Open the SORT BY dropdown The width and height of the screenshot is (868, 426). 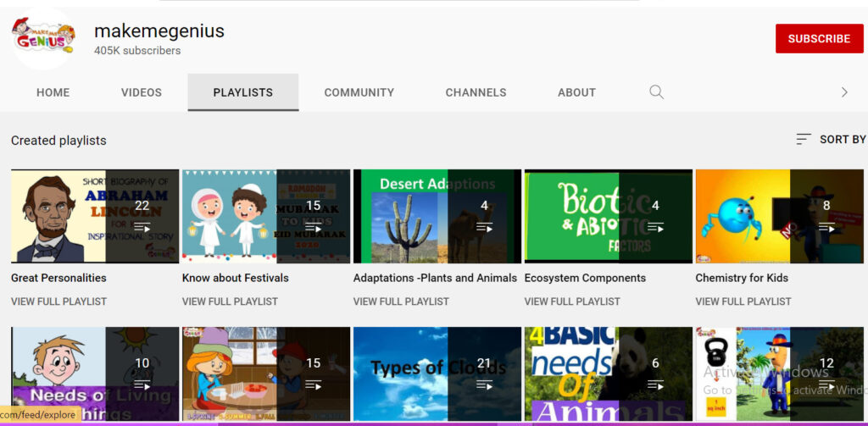(831, 139)
